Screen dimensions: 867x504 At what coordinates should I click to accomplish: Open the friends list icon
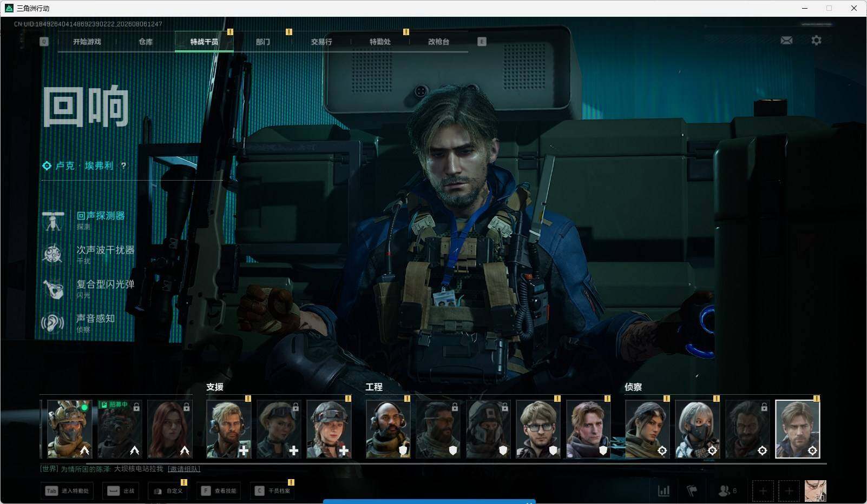[x=727, y=491]
